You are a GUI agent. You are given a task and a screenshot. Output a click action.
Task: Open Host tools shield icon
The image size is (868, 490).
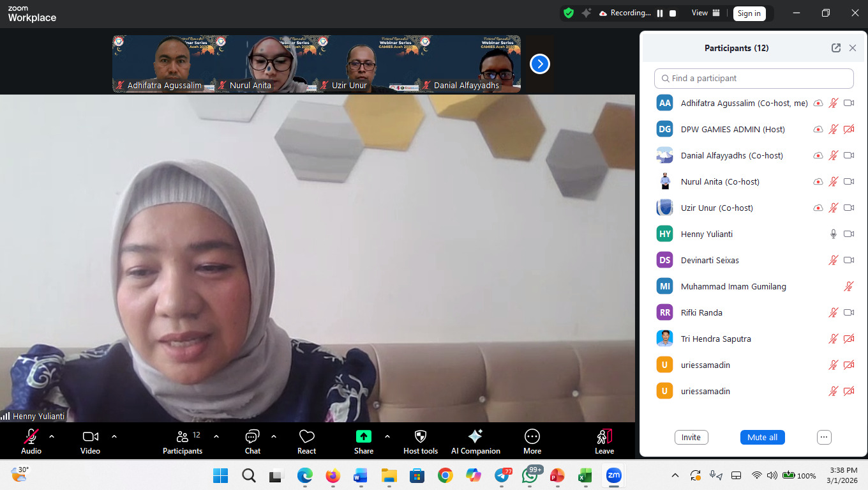tap(420, 436)
